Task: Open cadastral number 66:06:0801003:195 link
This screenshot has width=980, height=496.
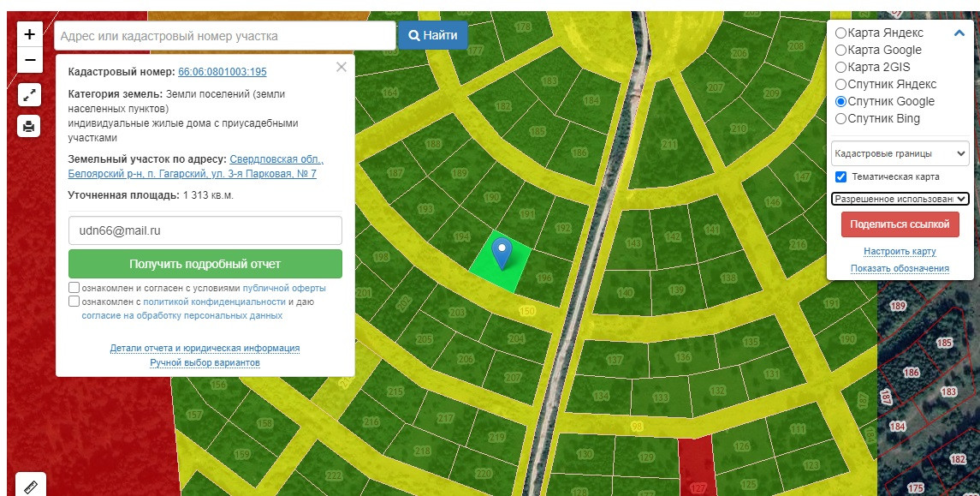Action: (223, 72)
